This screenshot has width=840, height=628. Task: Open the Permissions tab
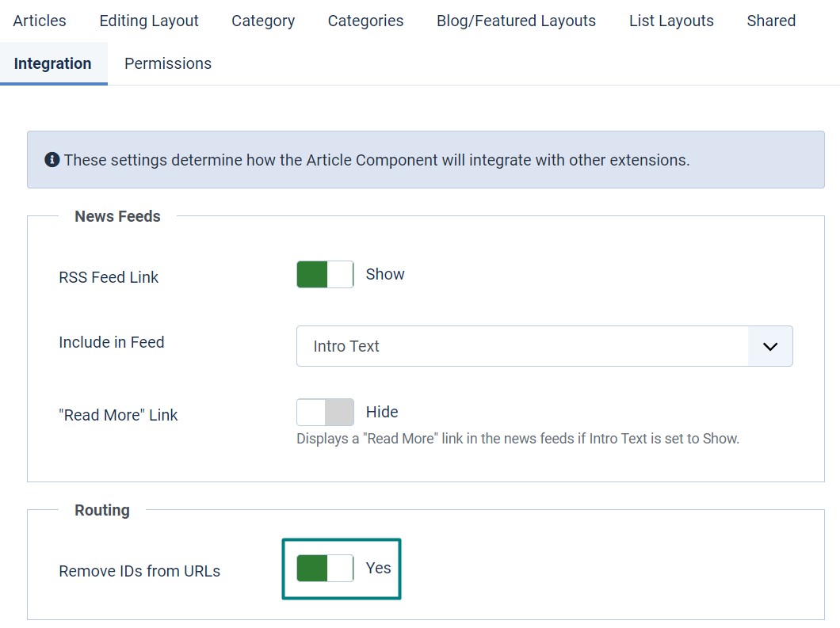(168, 63)
